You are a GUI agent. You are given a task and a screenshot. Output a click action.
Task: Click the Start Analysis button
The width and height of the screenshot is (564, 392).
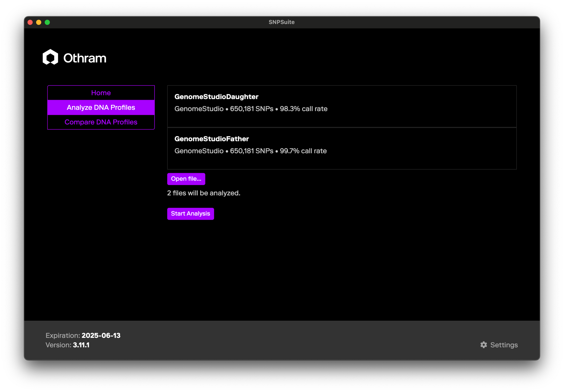190,214
